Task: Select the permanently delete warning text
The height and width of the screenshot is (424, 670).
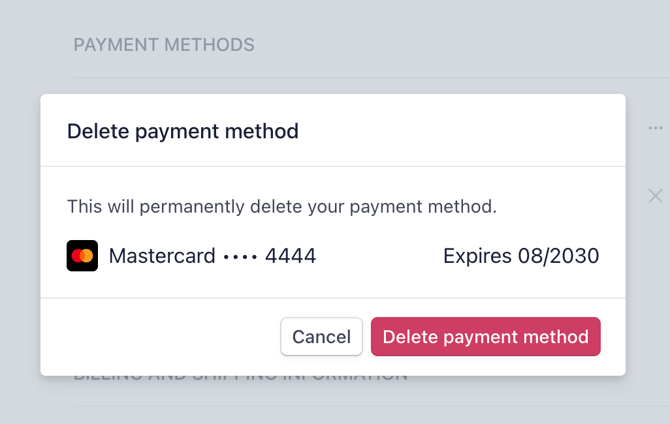Action: coord(281,207)
